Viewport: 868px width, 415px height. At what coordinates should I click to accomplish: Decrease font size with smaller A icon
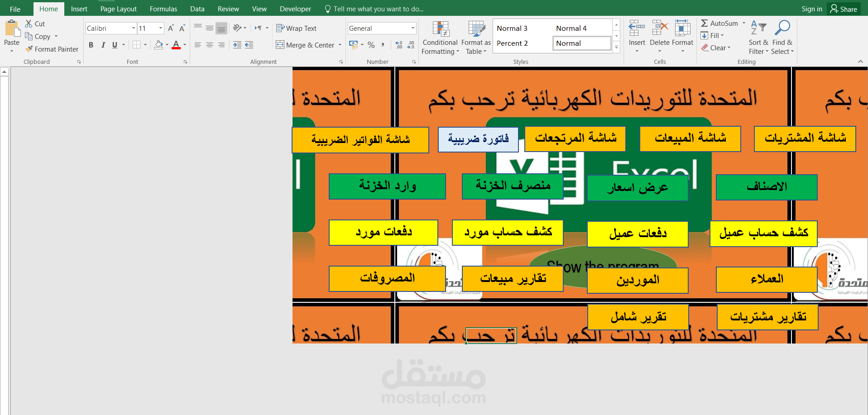(182, 28)
